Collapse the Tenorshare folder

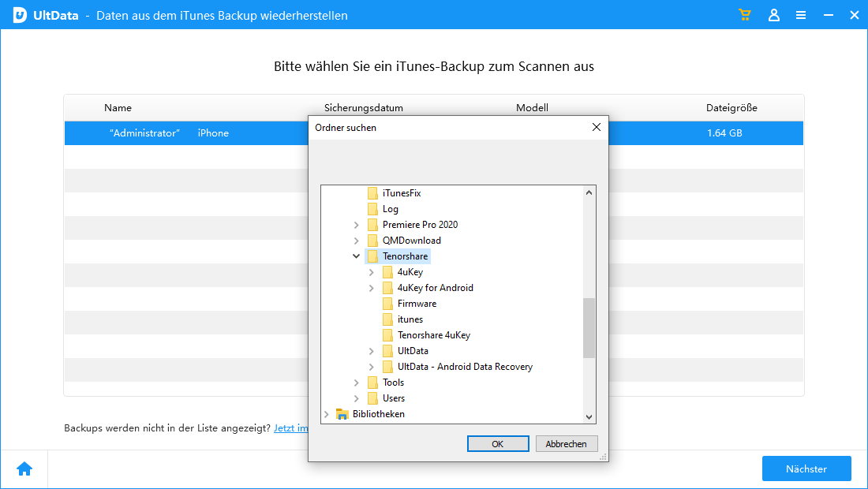tap(357, 256)
